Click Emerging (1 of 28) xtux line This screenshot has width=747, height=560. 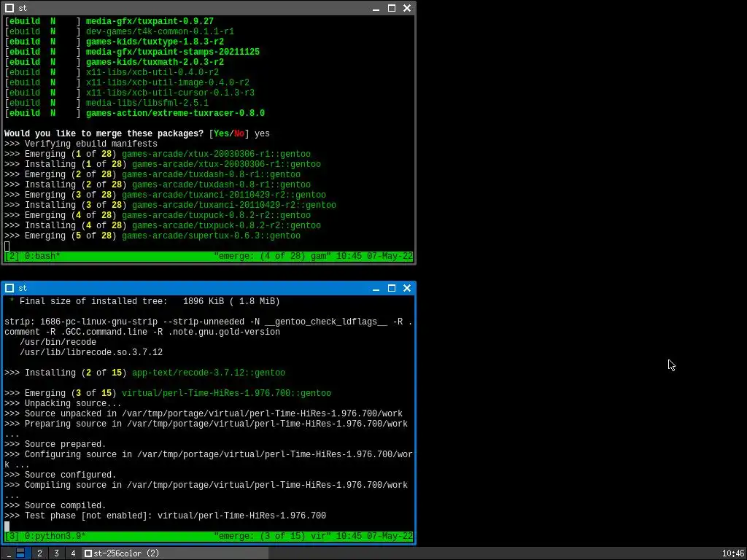click(158, 155)
